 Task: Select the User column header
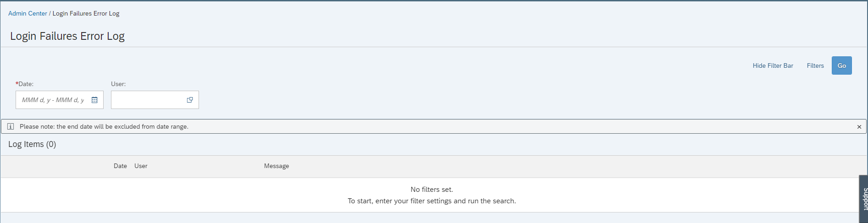pos(141,166)
